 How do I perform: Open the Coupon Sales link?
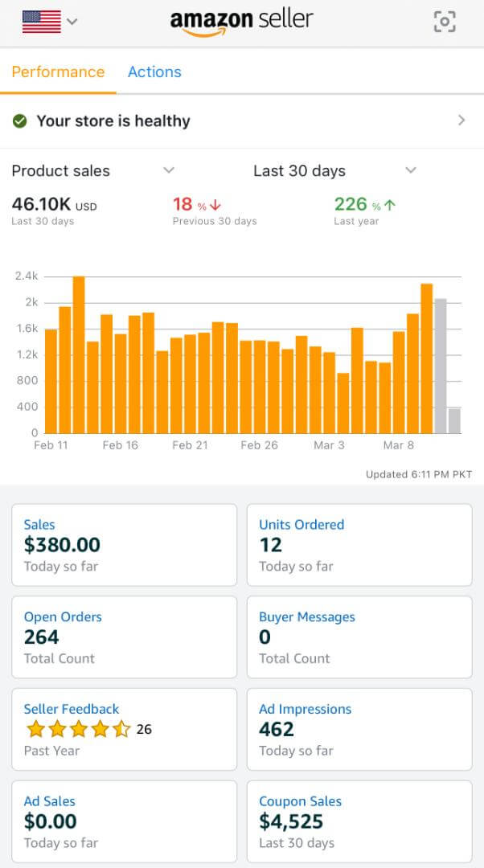pos(300,801)
